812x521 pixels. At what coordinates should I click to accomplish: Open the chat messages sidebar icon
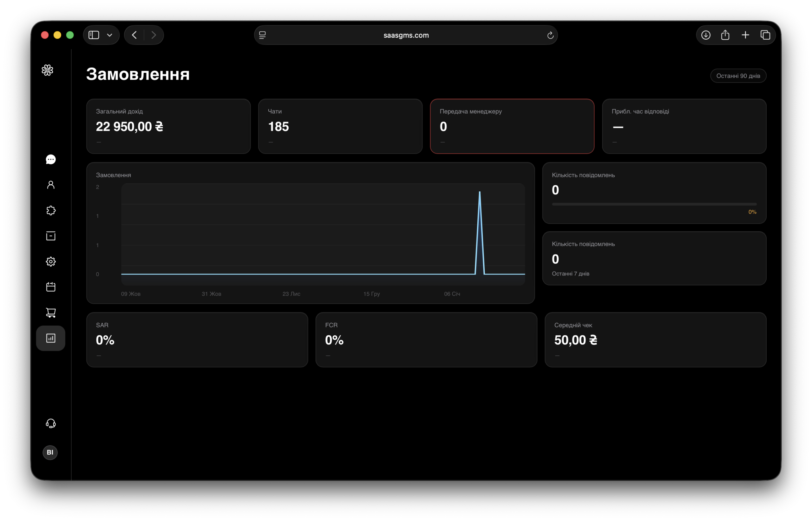(51, 159)
